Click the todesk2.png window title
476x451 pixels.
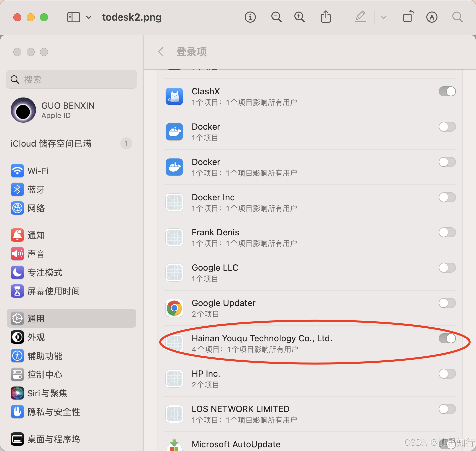tap(132, 17)
